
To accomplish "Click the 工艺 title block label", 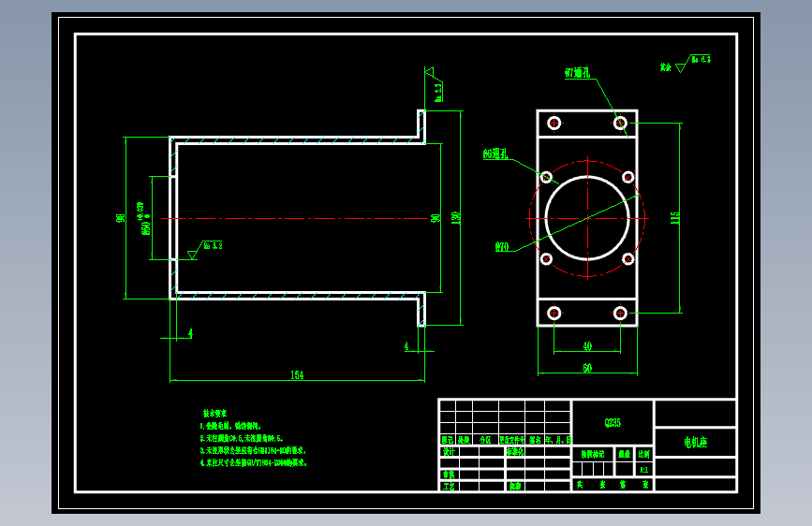I will (x=449, y=486).
